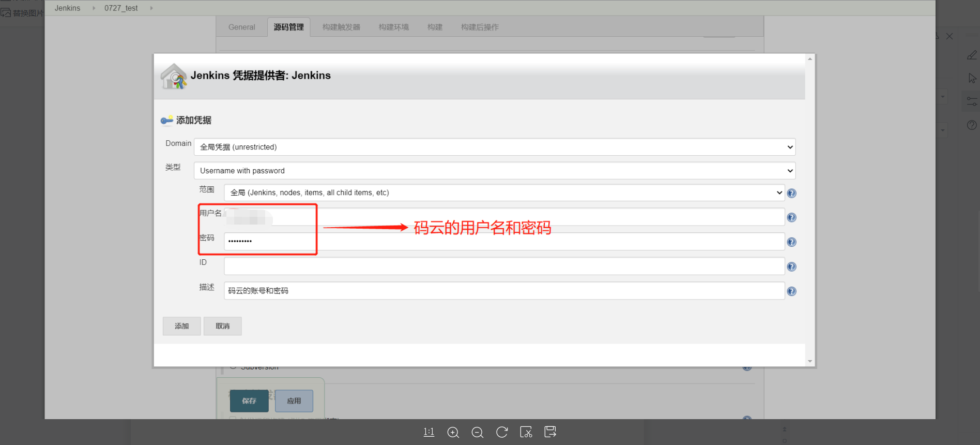Click the ID input field
The image size is (980, 445).
pyautogui.click(x=504, y=266)
